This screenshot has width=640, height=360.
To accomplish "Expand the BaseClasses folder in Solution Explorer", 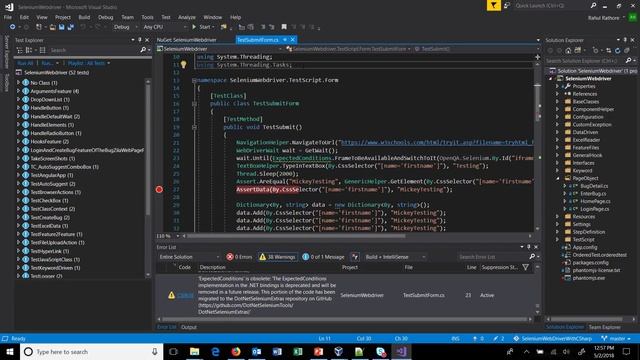I will [558, 101].
